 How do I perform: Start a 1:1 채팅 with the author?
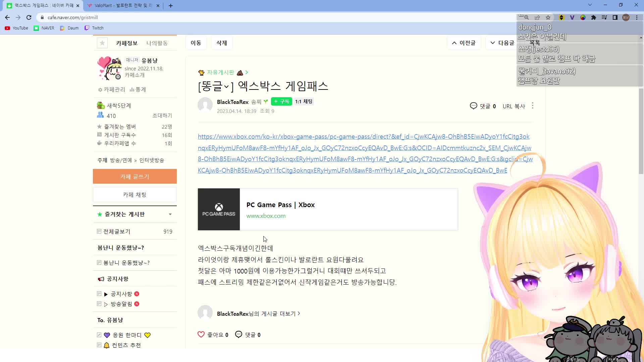click(x=304, y=102)
